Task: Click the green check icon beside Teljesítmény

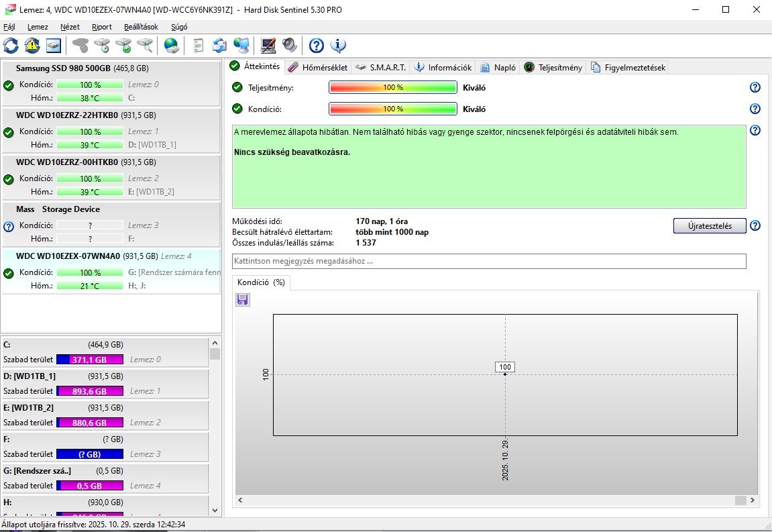Action: coord(237,87)
